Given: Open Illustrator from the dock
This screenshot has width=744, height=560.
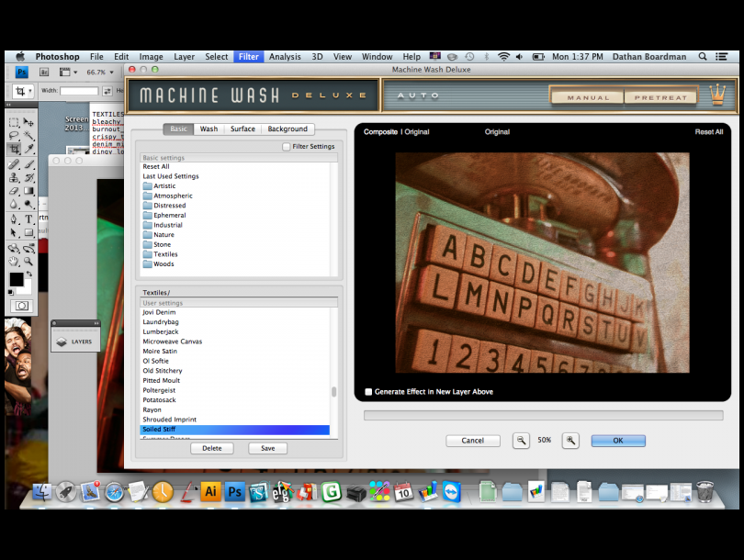Looking at the screenshot, I should point(210,492).
